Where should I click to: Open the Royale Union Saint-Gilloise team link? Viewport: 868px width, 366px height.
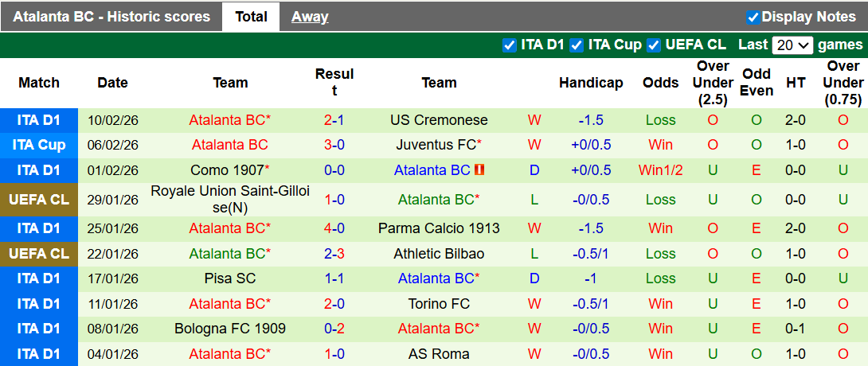pos(230,199)
